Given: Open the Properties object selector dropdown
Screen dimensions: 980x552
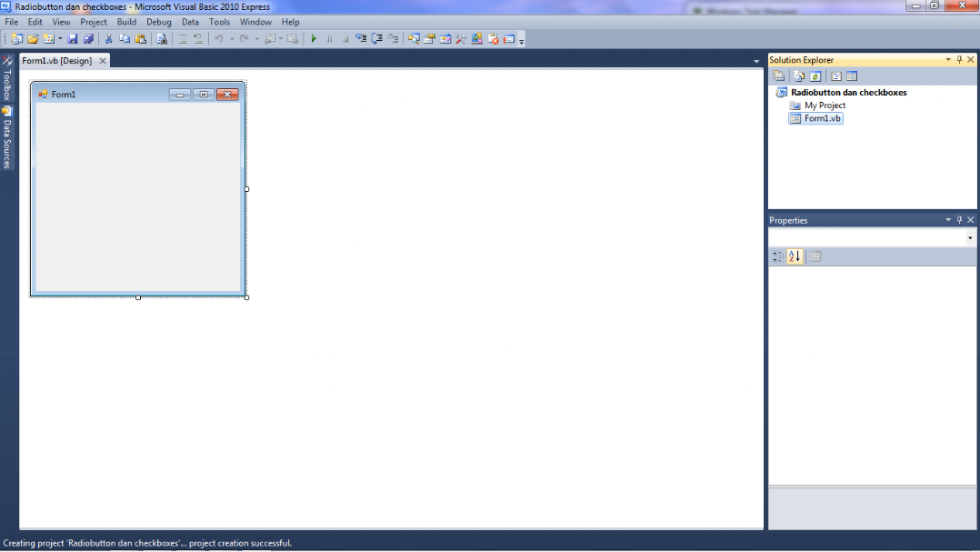Looking at the screenshot, I should coord(970,237).
